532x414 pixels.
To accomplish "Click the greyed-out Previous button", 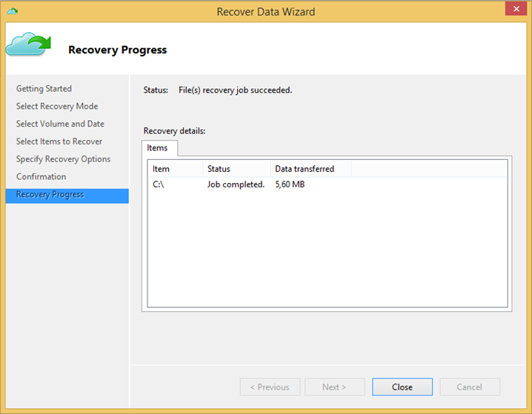I will pyautogui.click(x=270, y=387).
